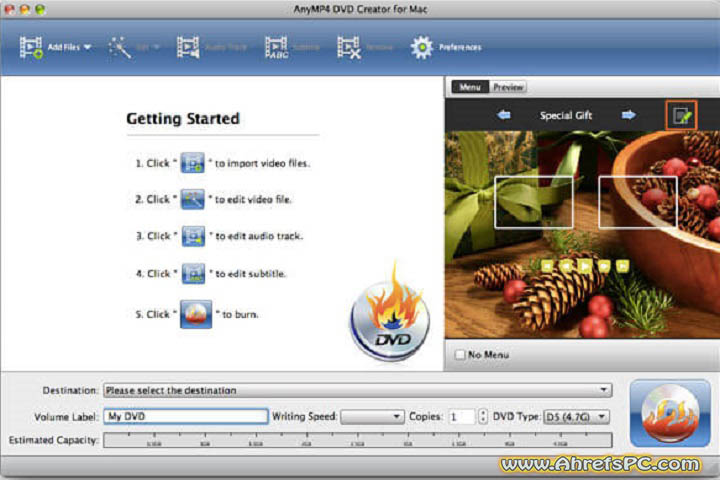This screenshot has height=480, width=720.
Task: Click the edit video icon in step 2
Action: (x=192, y=199)
